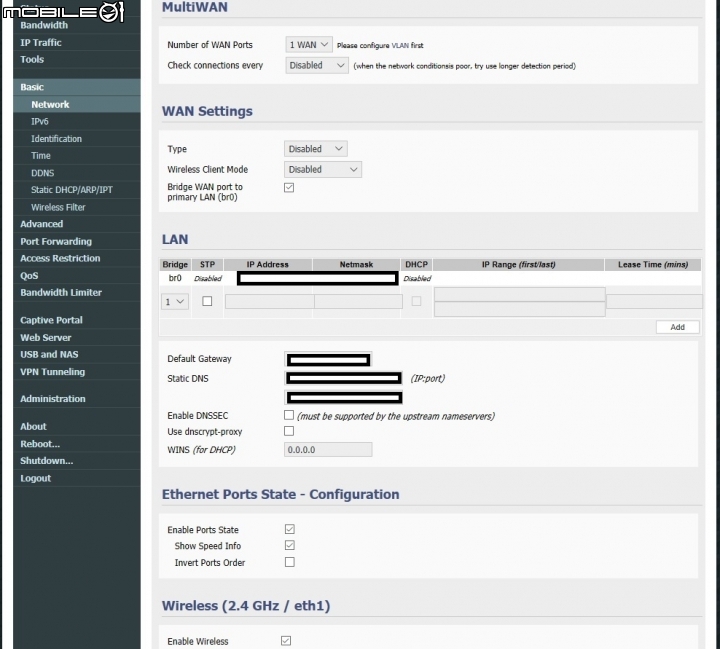Click the Default Gateway field
This screenshot has height=649, width=720.
(328, 360)
